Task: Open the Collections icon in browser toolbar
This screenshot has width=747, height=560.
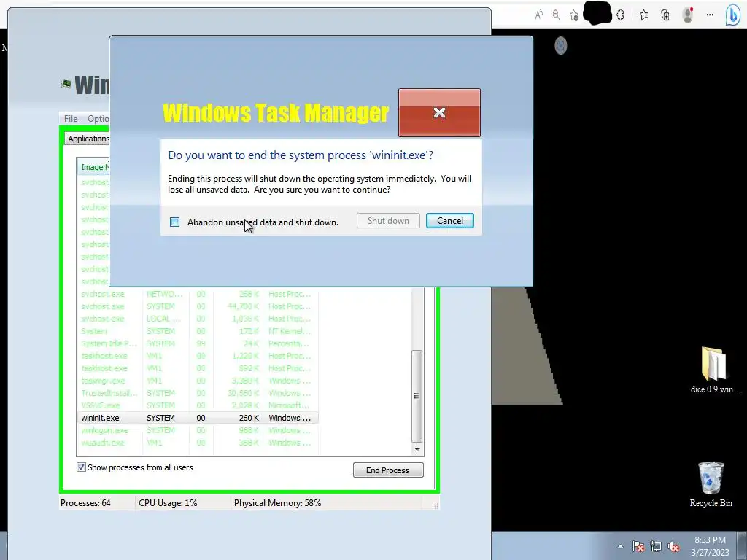Action: click(x=665, y=15)
